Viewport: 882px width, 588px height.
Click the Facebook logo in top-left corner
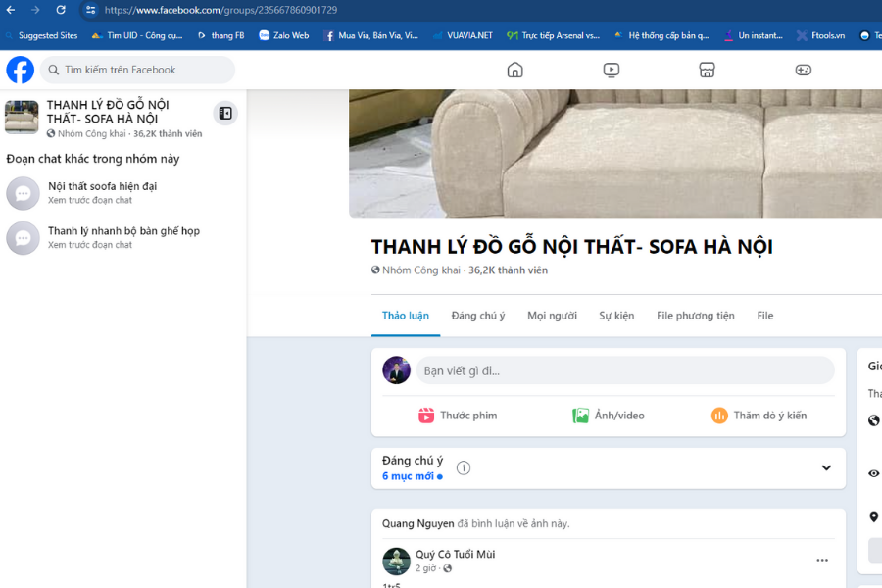click(x=20, y=70)
